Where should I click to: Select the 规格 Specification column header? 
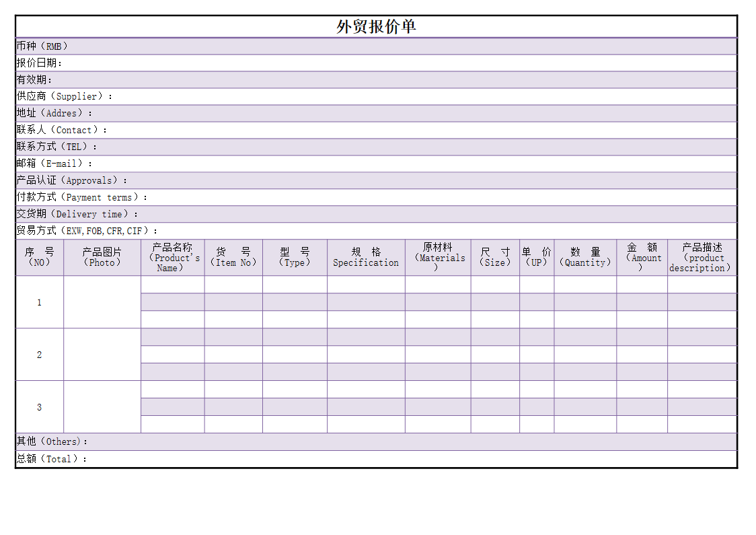coord(366,258)
